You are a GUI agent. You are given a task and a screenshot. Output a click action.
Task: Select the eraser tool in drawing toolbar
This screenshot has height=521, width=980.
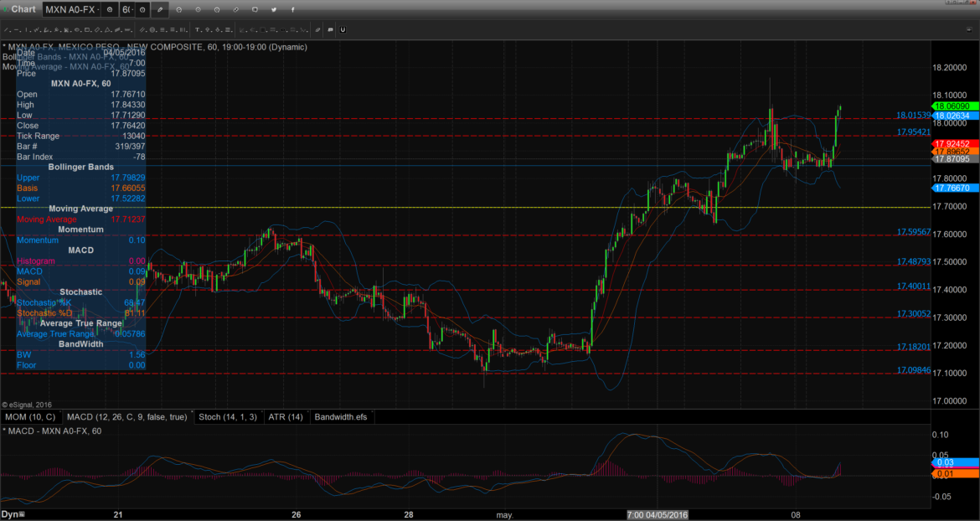[x=317, y=30]
